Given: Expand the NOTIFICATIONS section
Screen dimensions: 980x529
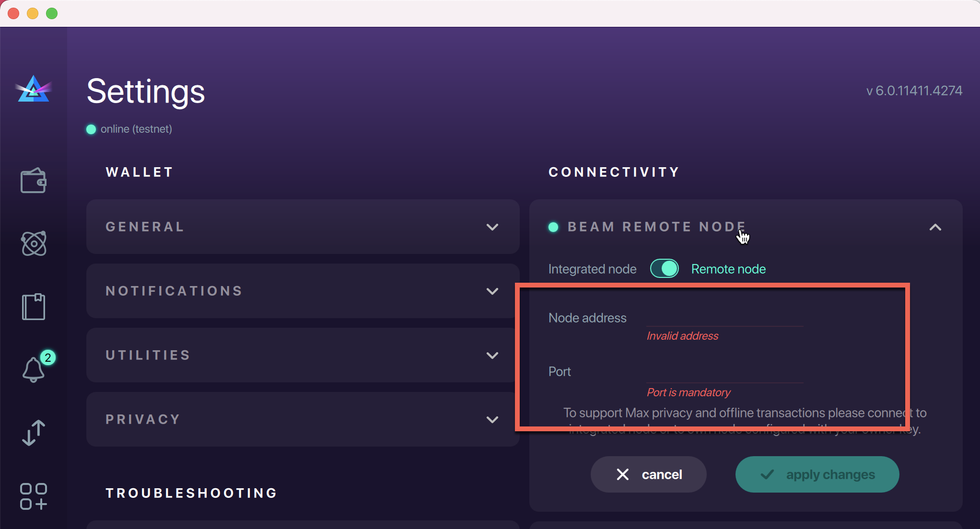Looking at the screenshot, I should click(492, 291).
